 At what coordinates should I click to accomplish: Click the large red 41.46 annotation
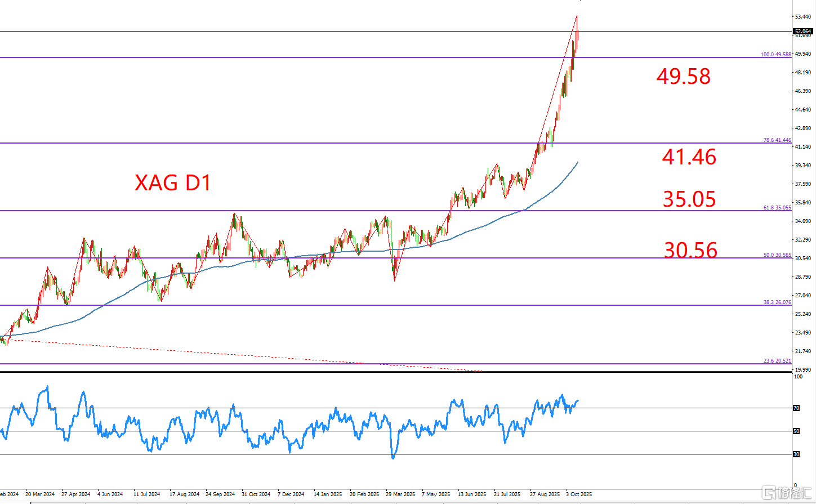pyautogui.click(x=689, y=157)
